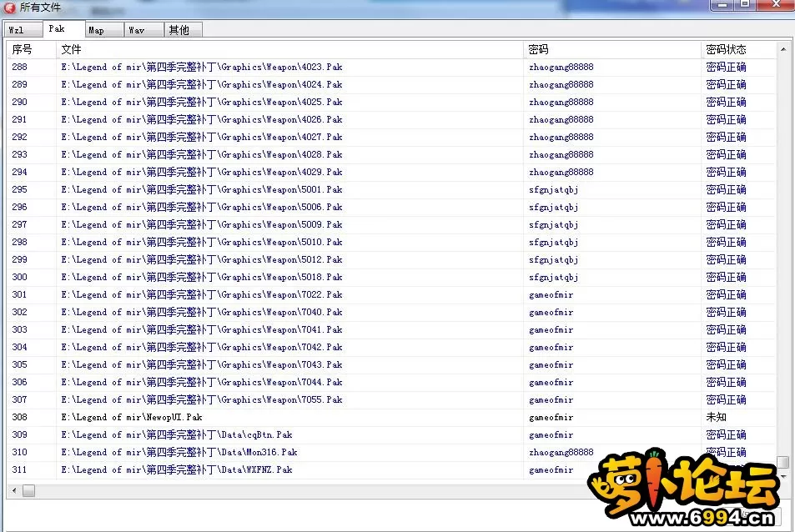Switch to the Wav tab
Image resolution: width=795 pixels, height=532 pixels.
(x=144, y=30)
